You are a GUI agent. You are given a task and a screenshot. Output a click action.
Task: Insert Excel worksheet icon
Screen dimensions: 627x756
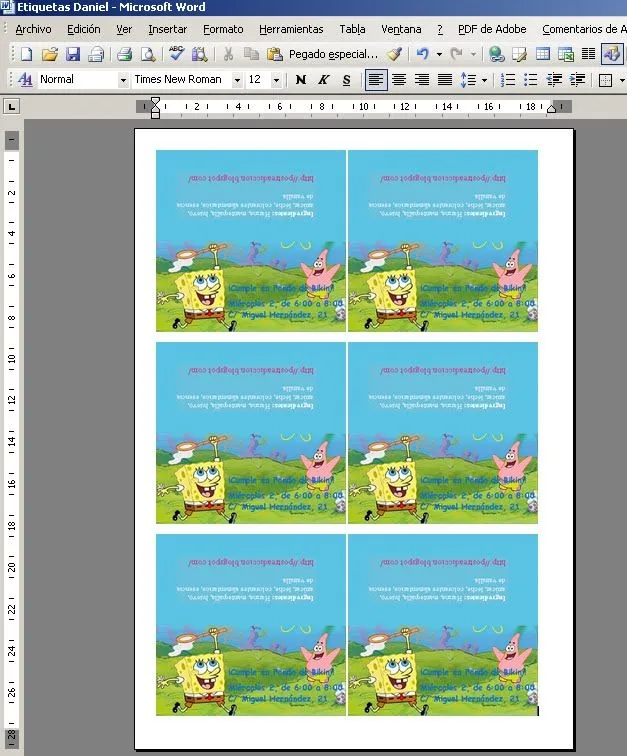pos(566,54)
